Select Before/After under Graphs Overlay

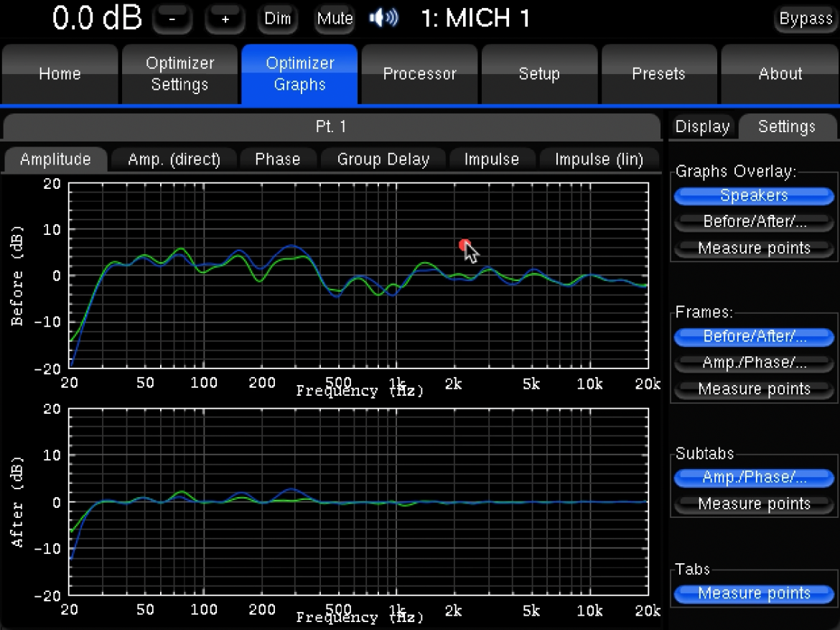pyautogui.click(x=755, y=221)
